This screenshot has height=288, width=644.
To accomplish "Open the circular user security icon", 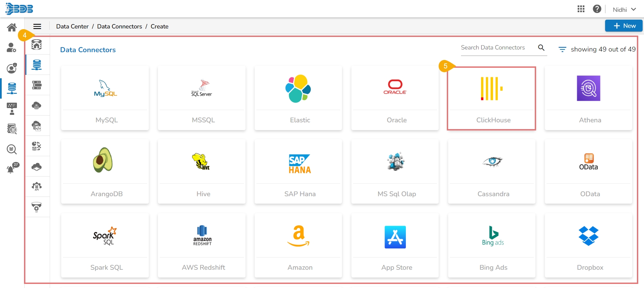I will (12, 68).
